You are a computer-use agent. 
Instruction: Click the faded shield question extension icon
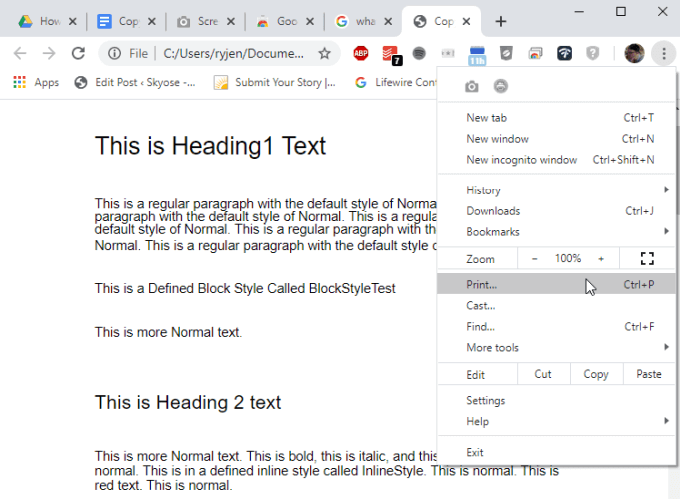point(592,53)
